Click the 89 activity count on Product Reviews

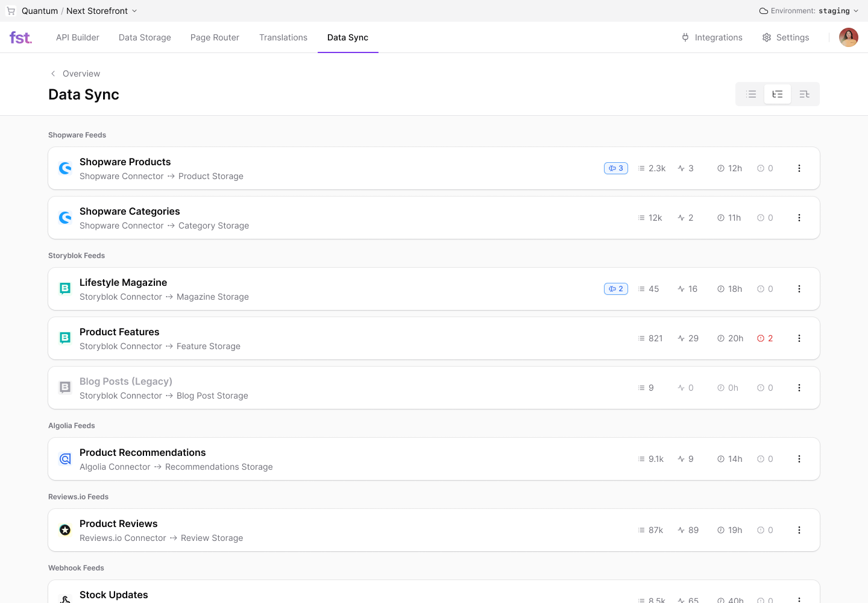pyautogui.click(x=688, y=530)
